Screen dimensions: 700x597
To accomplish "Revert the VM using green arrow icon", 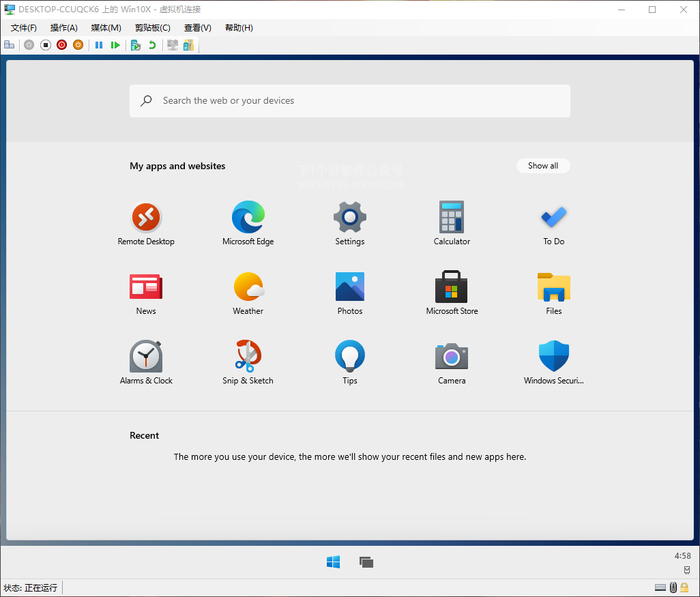I will click(152, 45).
